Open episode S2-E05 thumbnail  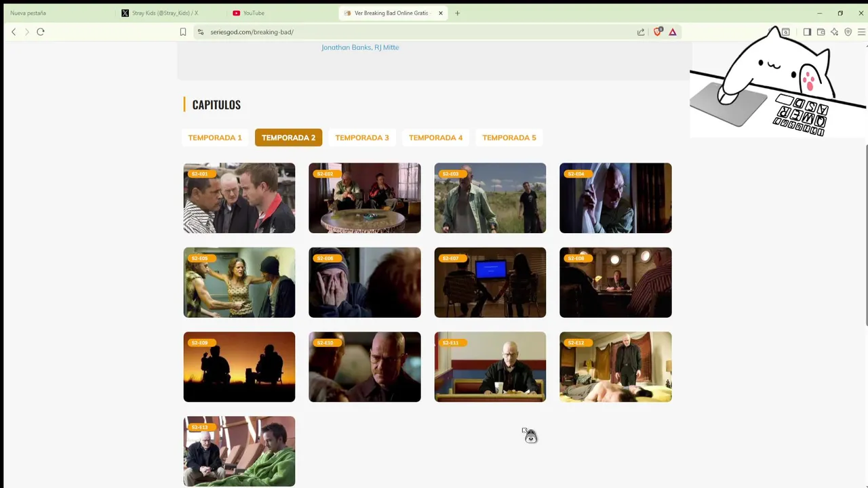239,283
